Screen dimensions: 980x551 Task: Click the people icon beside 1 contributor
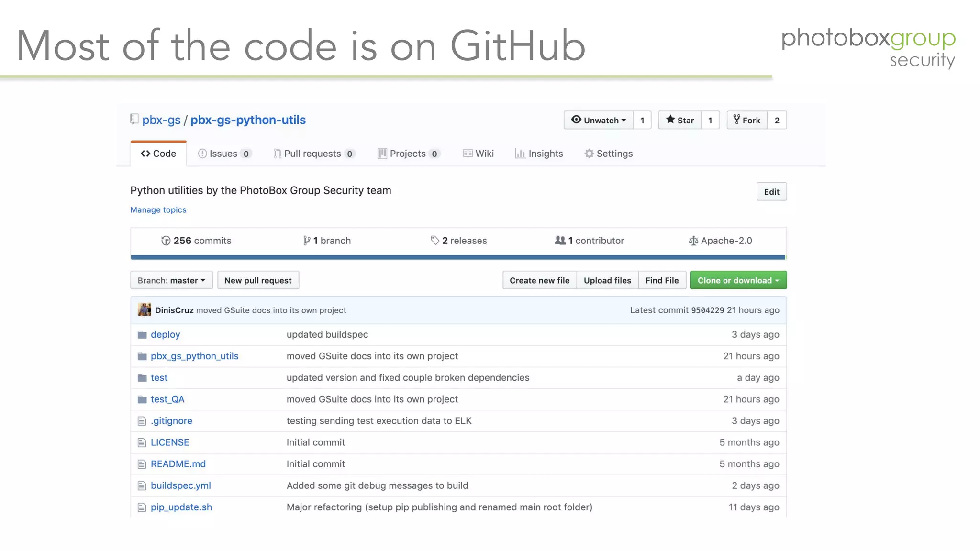pos(560,240)
